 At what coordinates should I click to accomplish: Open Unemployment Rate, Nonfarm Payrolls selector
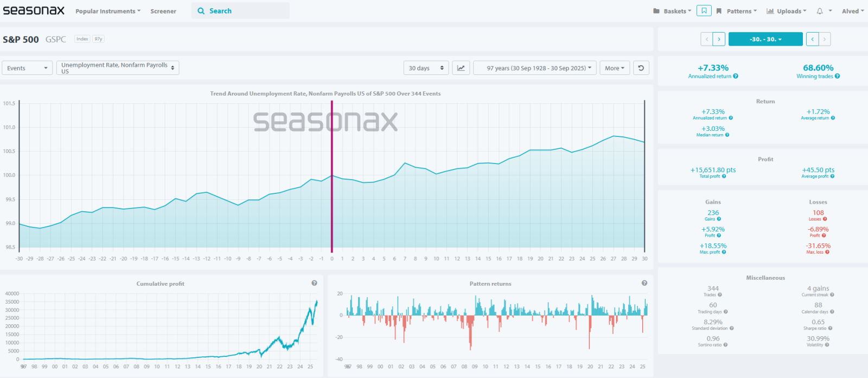pyautogui.click(x=118, y=68)
